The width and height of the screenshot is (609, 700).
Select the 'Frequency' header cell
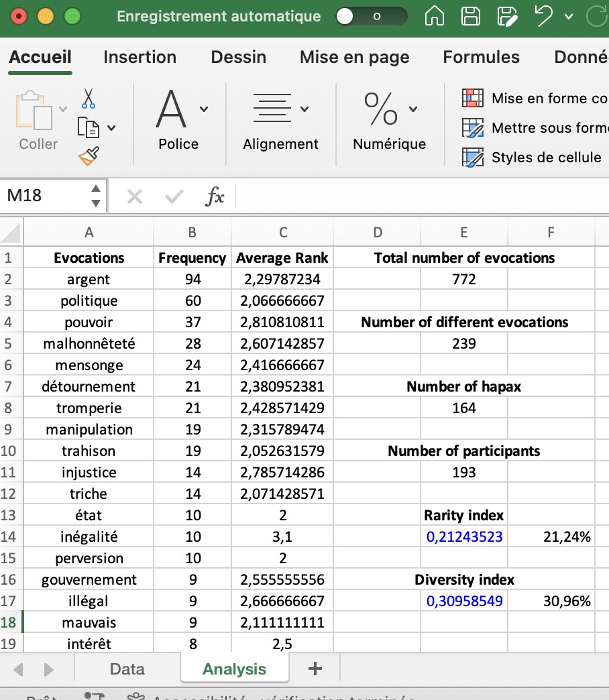tap(192, 257)
